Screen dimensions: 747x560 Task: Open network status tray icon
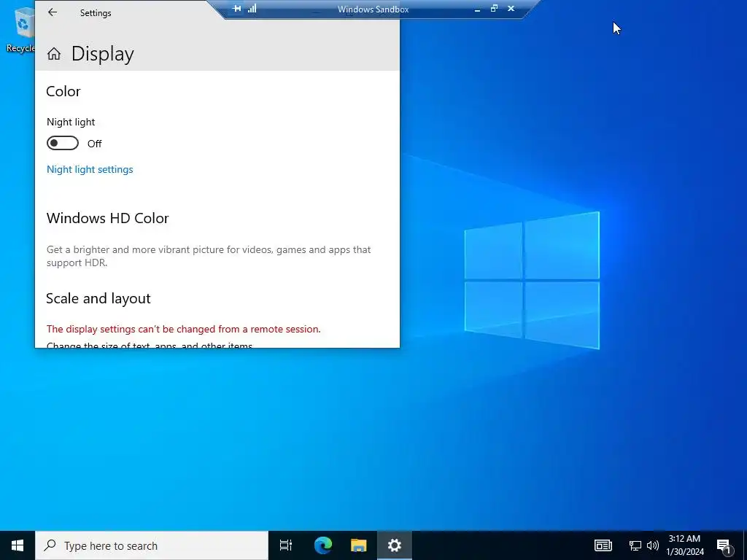pos(635,545)
